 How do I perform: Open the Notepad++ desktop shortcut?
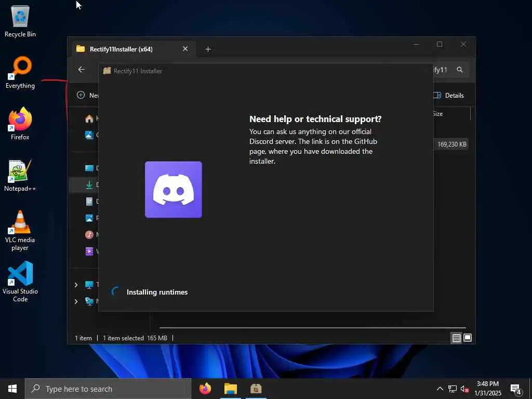pos(20,175)
